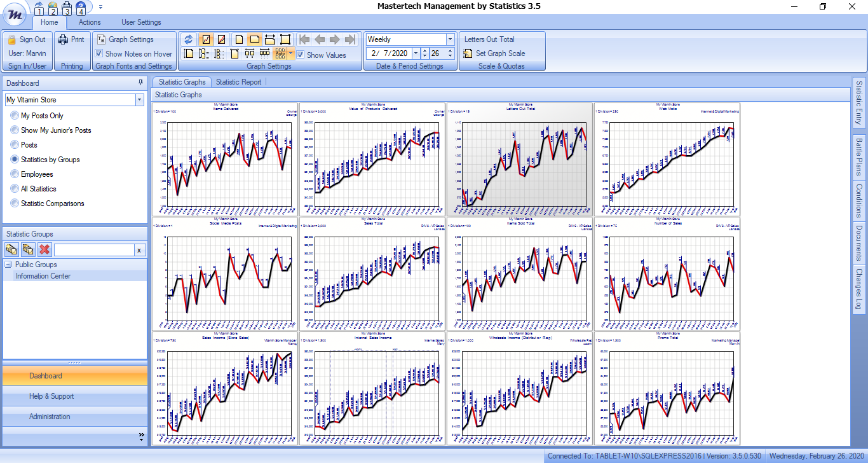
Task: Go to the first period arrow icon
Action: pyautogui.click(x=304, y=39)
